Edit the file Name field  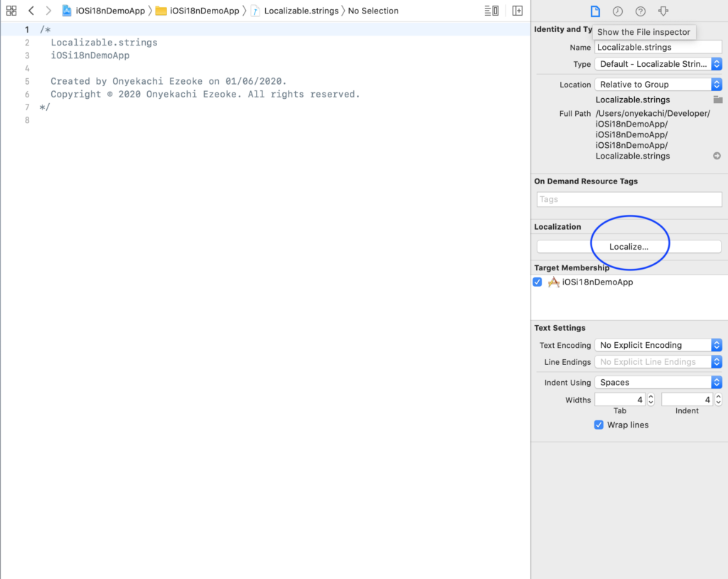[658, 48]
